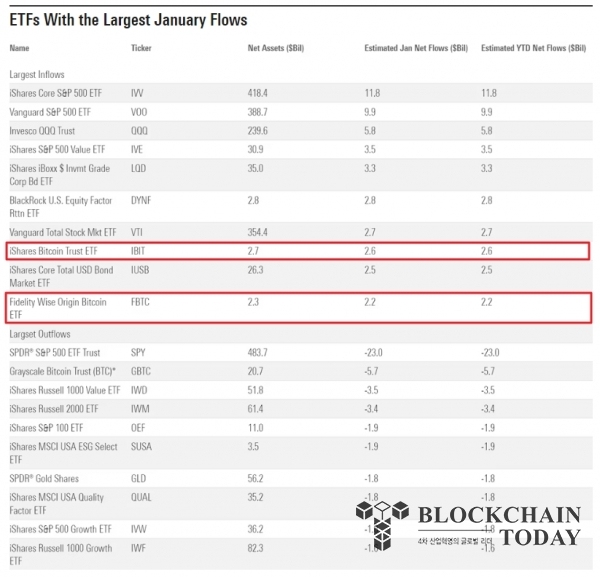This screenshot has height=577, width=600.
Task: Select the Estimated YTD Net Flows header
Action: tap(533, 48)
